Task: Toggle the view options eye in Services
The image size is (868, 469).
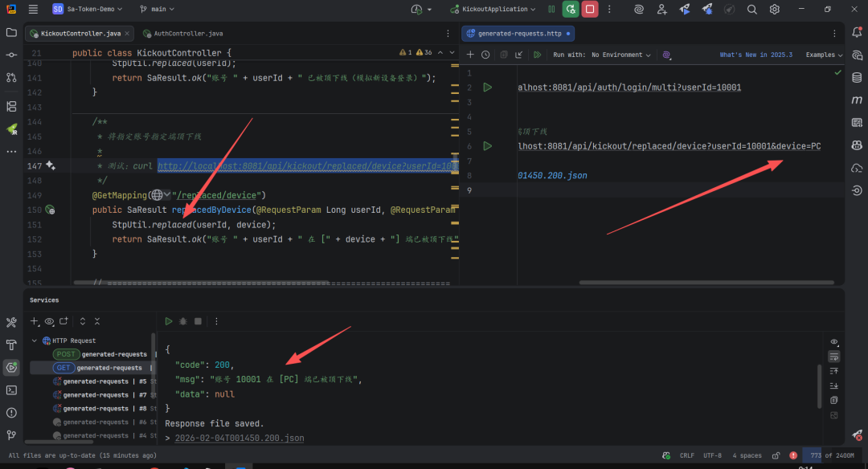Action: pyautogui.click(x=49, y=321)
